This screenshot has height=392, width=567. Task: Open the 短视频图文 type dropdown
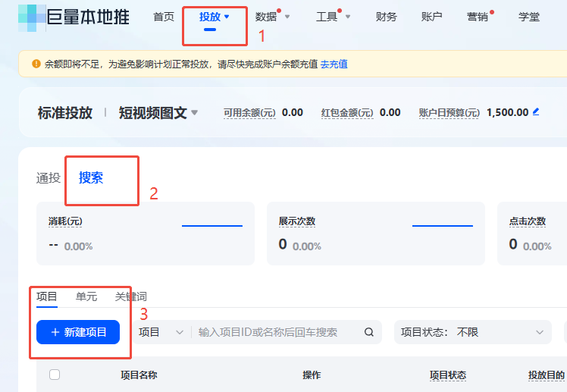point(158,113)
